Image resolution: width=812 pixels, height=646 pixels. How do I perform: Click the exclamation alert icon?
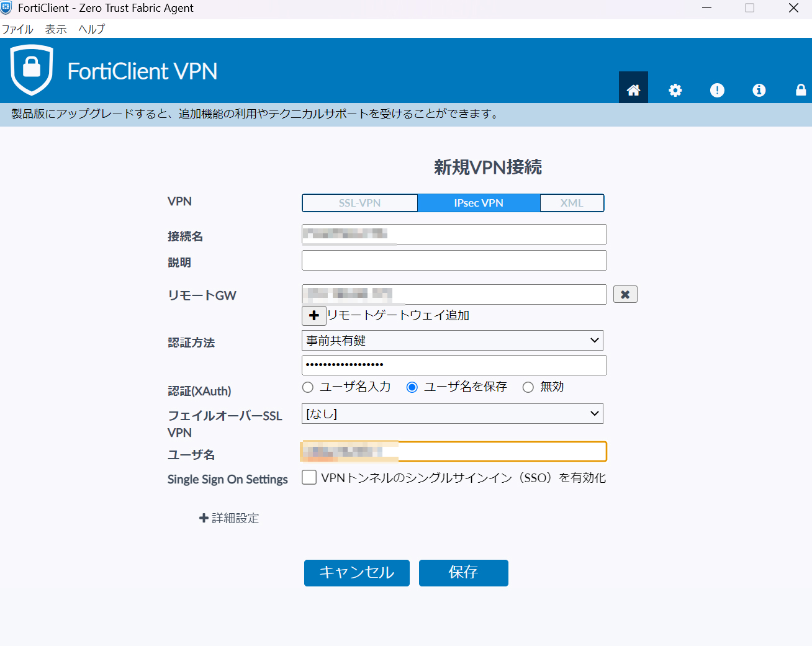pyautogui.click(x=717, y=90)
